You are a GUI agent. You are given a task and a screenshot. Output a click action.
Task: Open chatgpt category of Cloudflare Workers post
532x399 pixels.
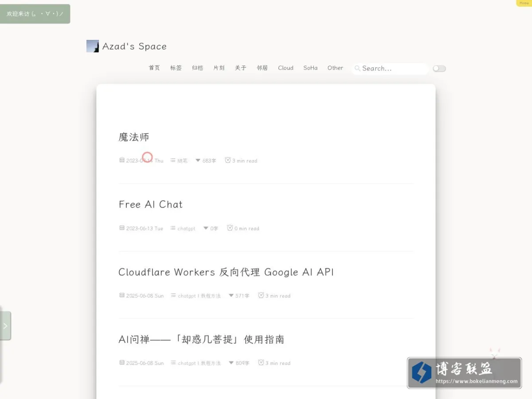[187, 296]
